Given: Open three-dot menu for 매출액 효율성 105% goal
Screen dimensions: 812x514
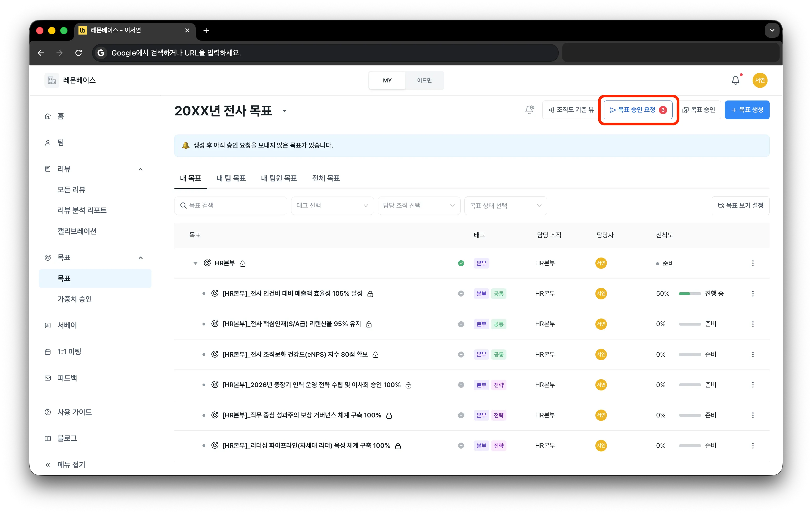Looking at the screenshot, I should (x=753, y=293).
